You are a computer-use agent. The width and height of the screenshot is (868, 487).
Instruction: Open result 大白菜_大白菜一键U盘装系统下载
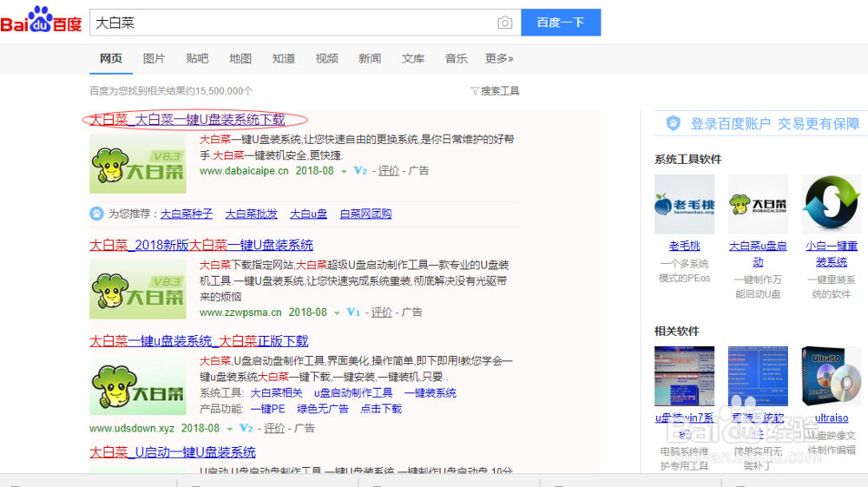pos(187,120)
